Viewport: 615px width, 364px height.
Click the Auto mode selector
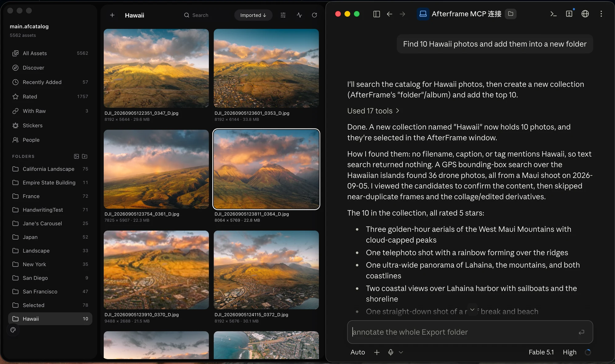click(x=358, y=352)
